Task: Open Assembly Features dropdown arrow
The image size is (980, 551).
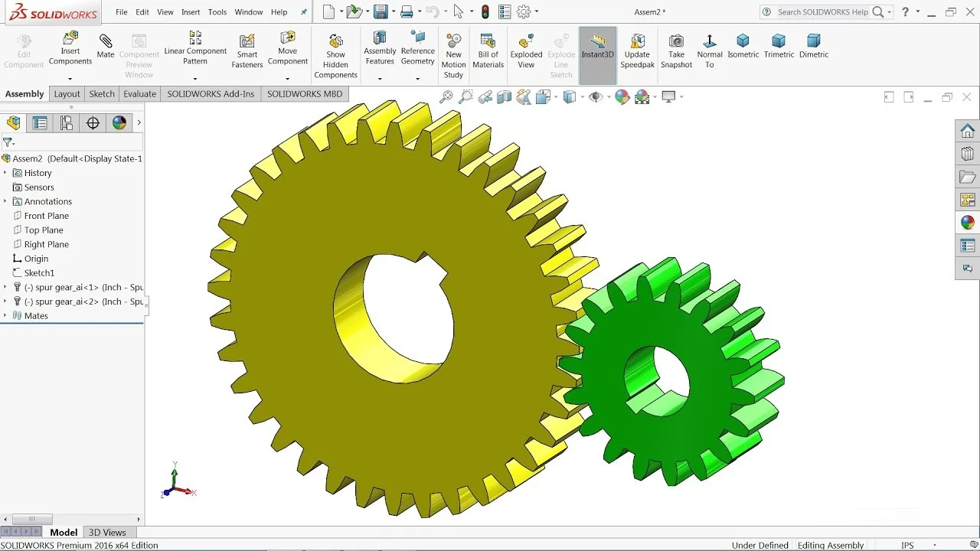Action: coord(380,78)
